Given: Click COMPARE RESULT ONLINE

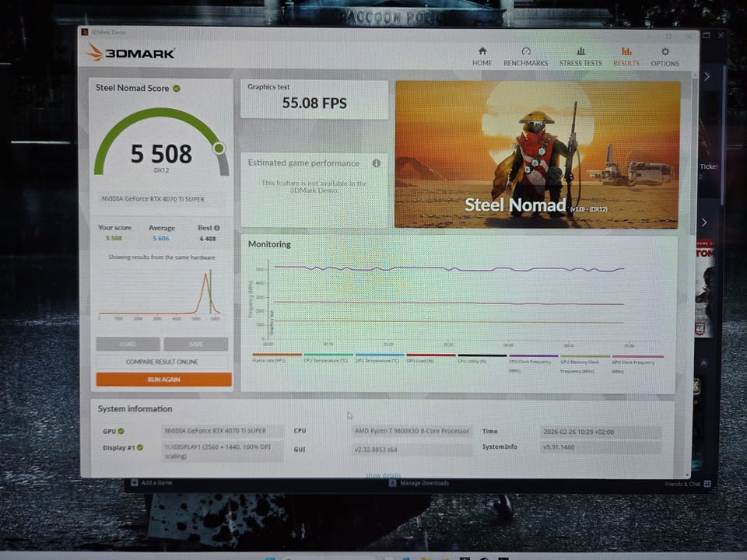Looking at the screenshot, I should (x=162, y=362).
